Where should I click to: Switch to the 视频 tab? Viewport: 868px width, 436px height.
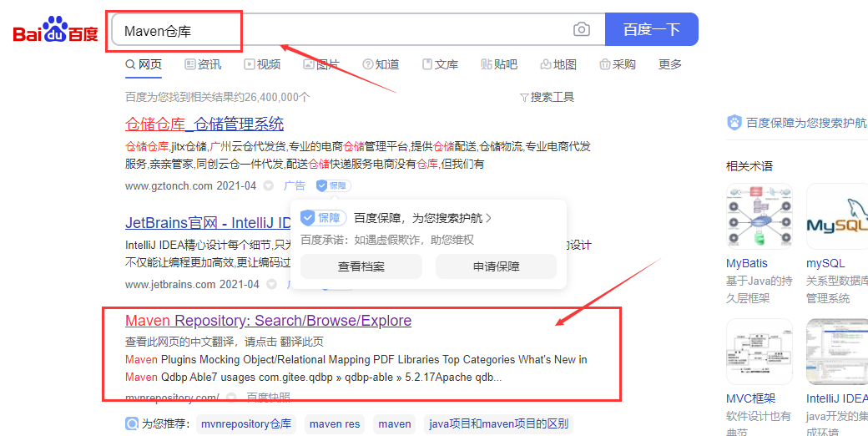(x=262, y=65)
